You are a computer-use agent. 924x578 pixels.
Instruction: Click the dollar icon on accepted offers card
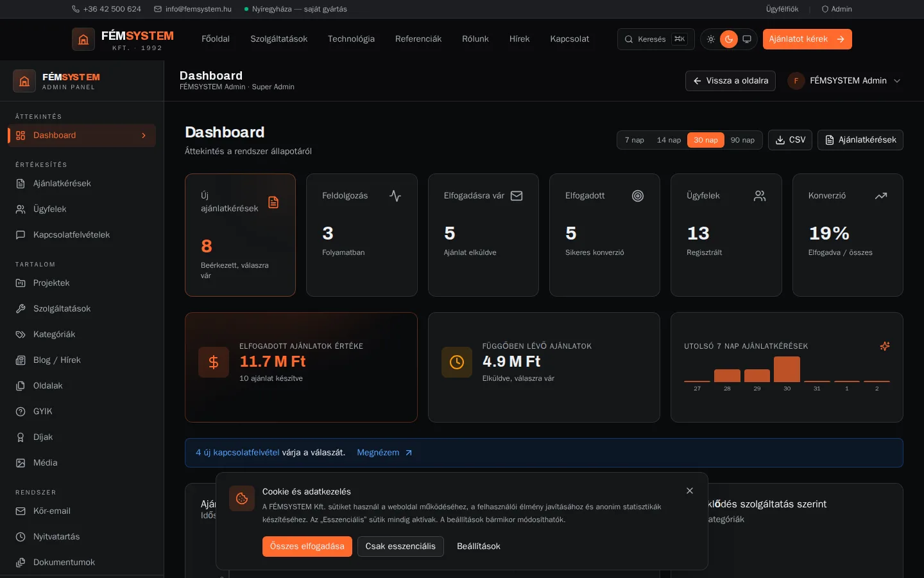214,362
